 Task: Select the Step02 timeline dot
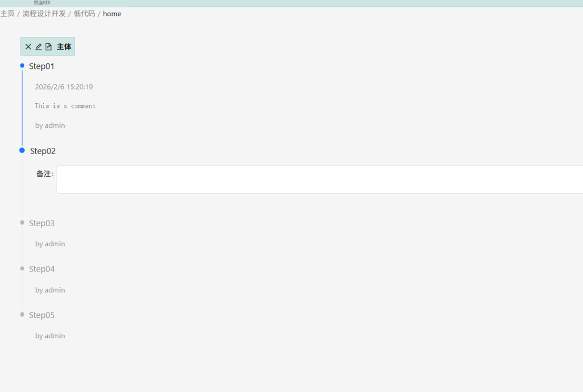point(22,150)
